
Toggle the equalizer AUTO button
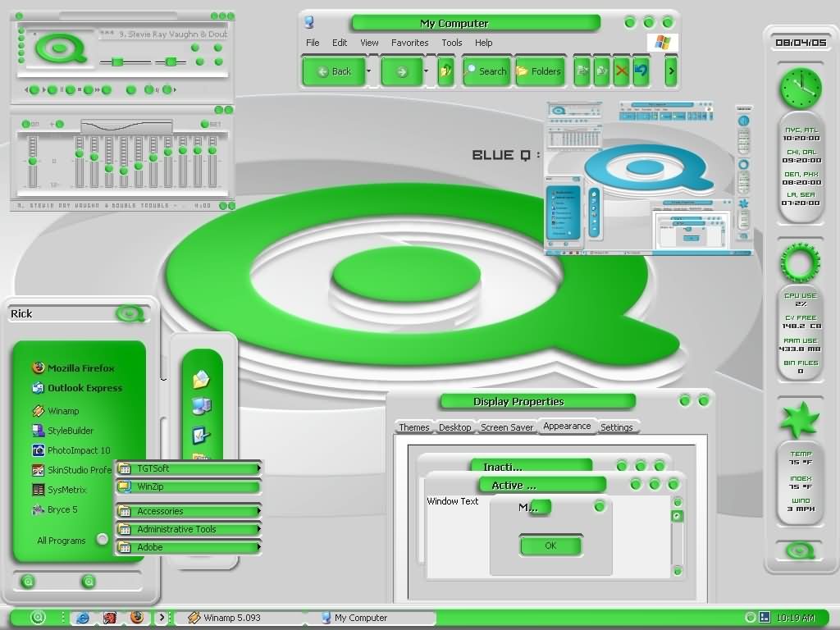(59, 125)
